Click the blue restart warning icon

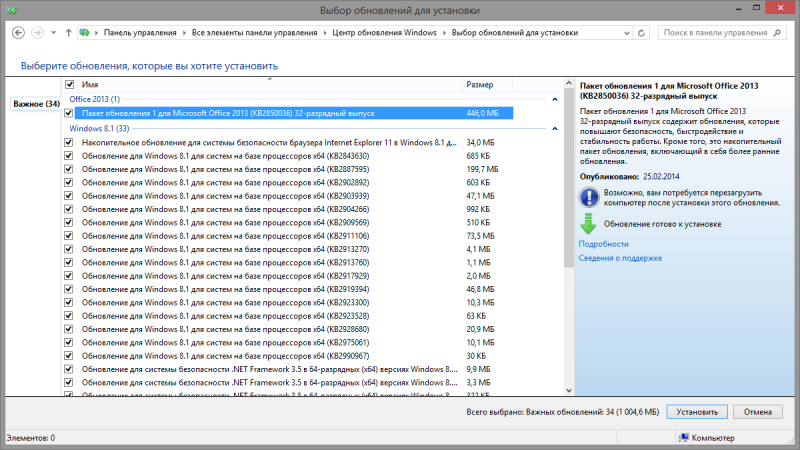589,197
